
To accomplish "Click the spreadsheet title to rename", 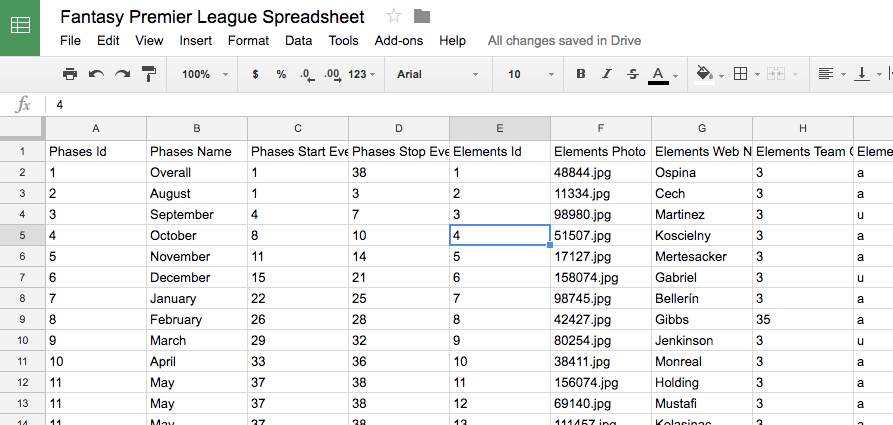I will [x=212, y=17].
